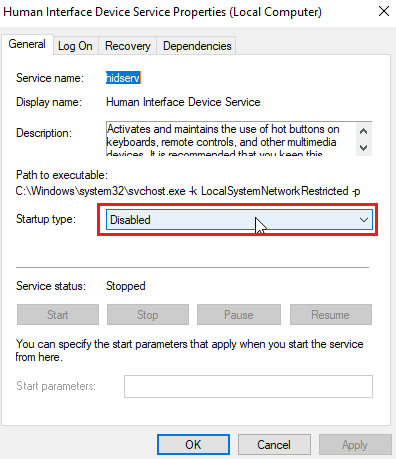396x459 pixels.
Task: Click the Human Interface Device Service display name
Action: point(183,102)
